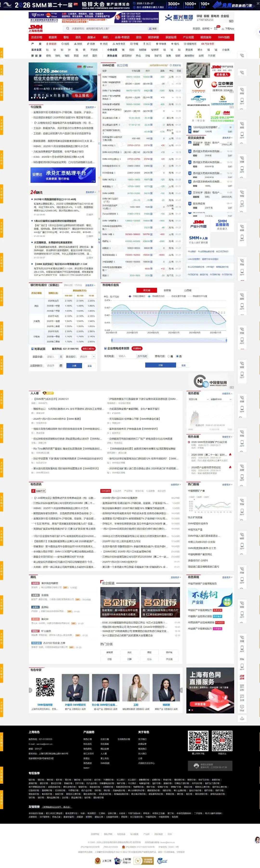This screenshot has height=868, width=260.
Task: Open the 数据库 menu item
Action: coord(52,37)
